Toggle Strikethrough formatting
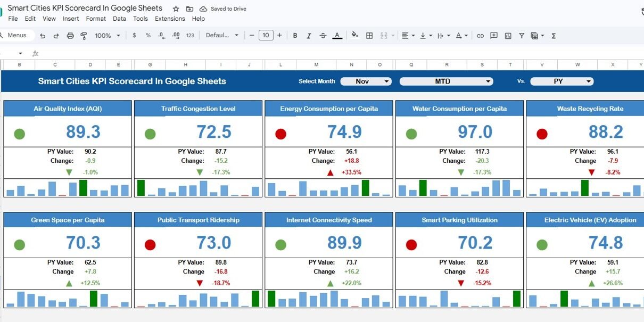Screen dimensions: 644x322 point(323,36)
